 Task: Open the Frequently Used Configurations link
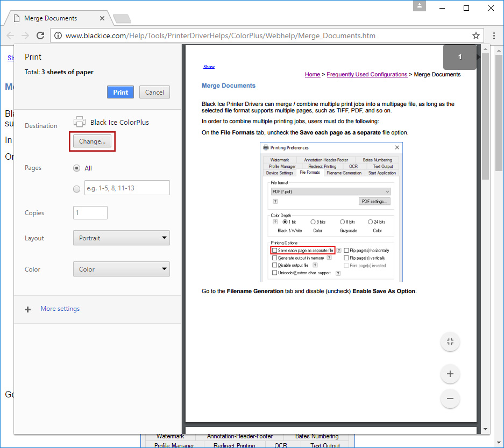tap(366, 74)
